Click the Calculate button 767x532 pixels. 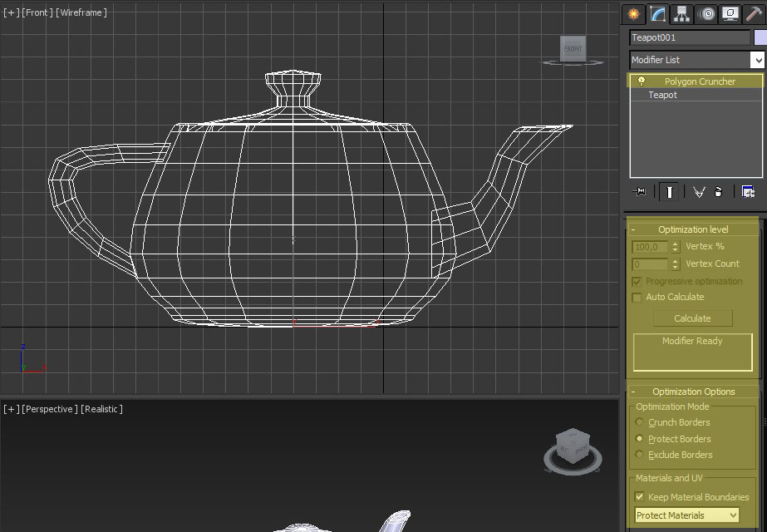[x=693, y=318]
